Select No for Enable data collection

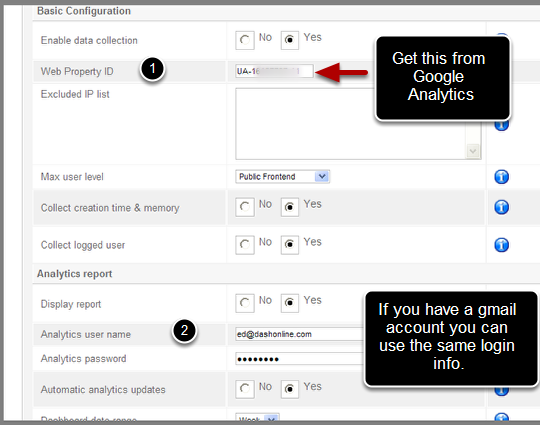click(x=245, y=40)
